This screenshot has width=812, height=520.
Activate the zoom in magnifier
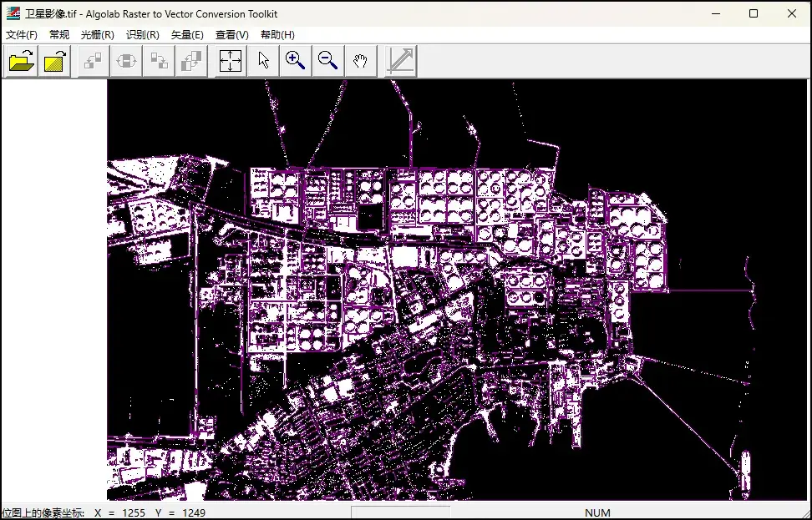pos(295,61)
